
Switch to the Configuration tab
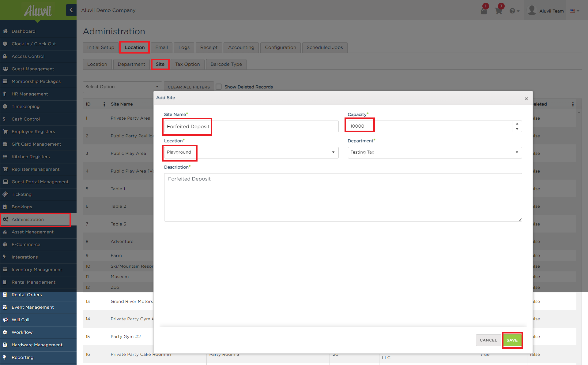click(280, 47)
